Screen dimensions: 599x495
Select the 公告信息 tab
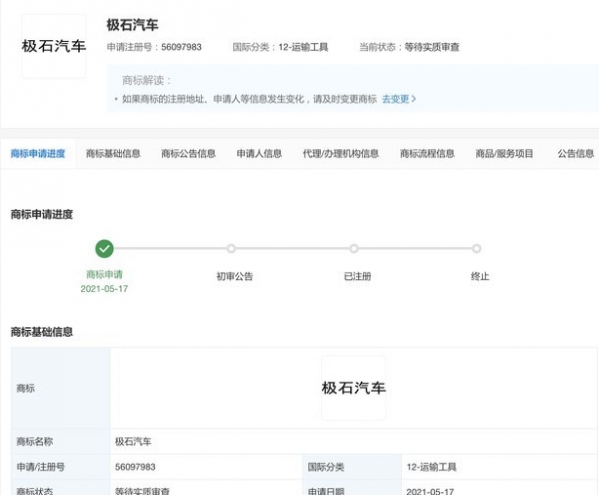[576, 154]
